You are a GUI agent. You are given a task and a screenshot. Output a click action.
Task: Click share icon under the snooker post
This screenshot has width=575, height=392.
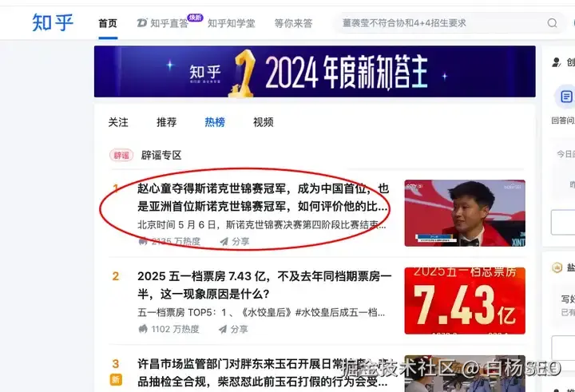pyautogui.click(x=224, y=241)
